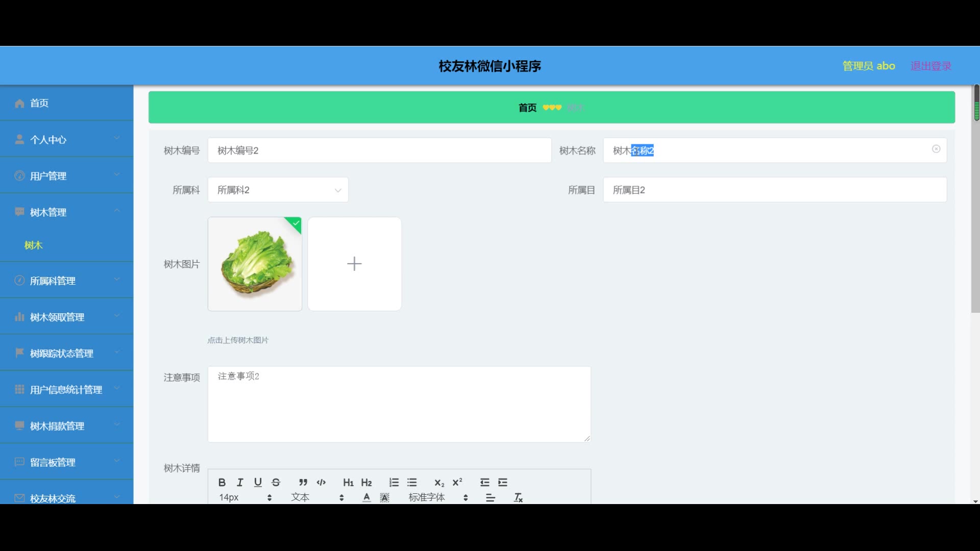
Task: Click into the 注意事项 text area
Action: click(x=399, y=404)
